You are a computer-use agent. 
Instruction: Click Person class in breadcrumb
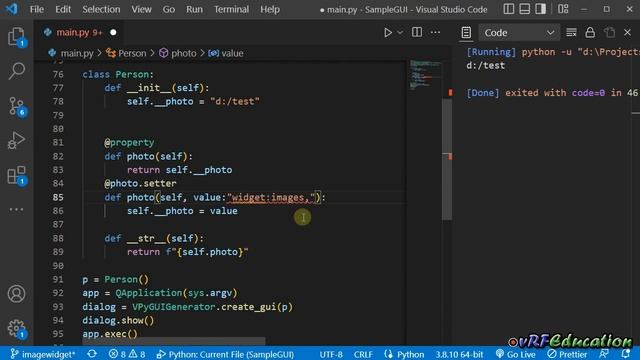132,53
